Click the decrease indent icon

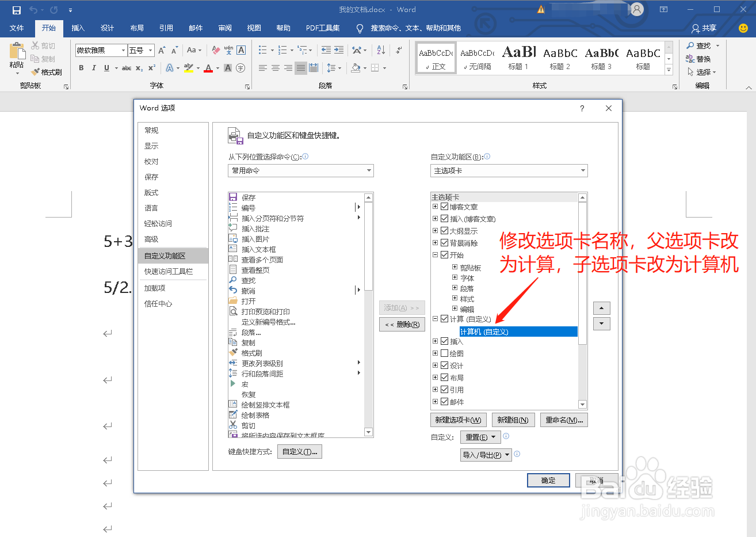pyautogui.click(x=326, y=50)
